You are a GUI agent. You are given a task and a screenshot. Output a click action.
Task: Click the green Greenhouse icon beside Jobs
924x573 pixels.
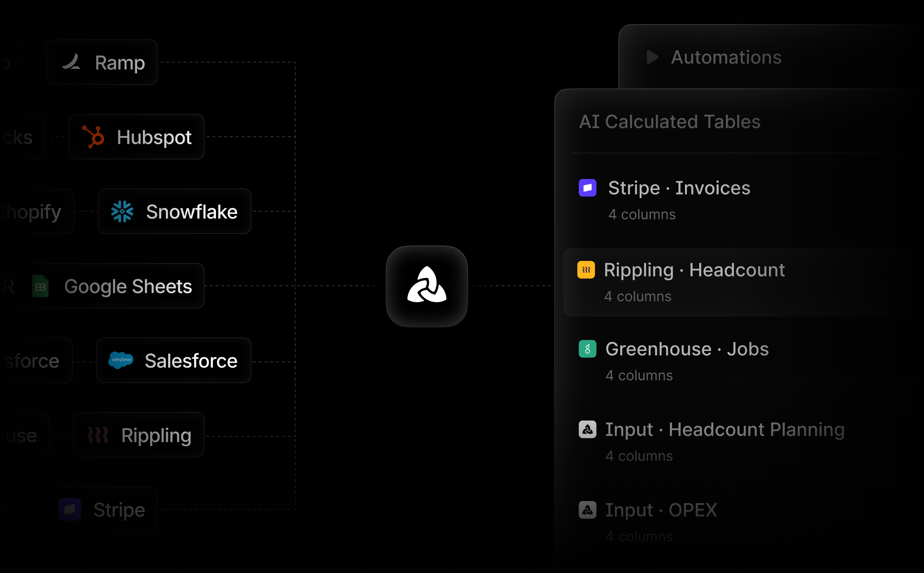(587, 349)
